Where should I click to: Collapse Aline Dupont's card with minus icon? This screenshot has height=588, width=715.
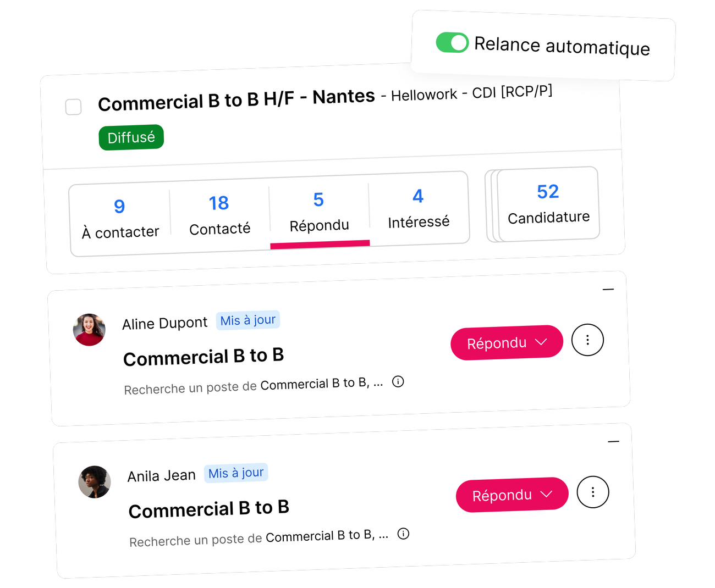608,289
